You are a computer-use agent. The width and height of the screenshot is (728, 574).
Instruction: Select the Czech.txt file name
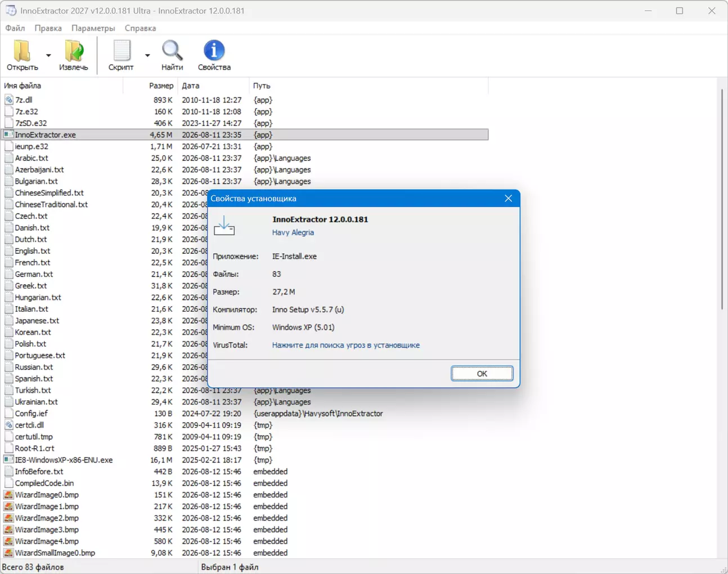coord(32,216)
